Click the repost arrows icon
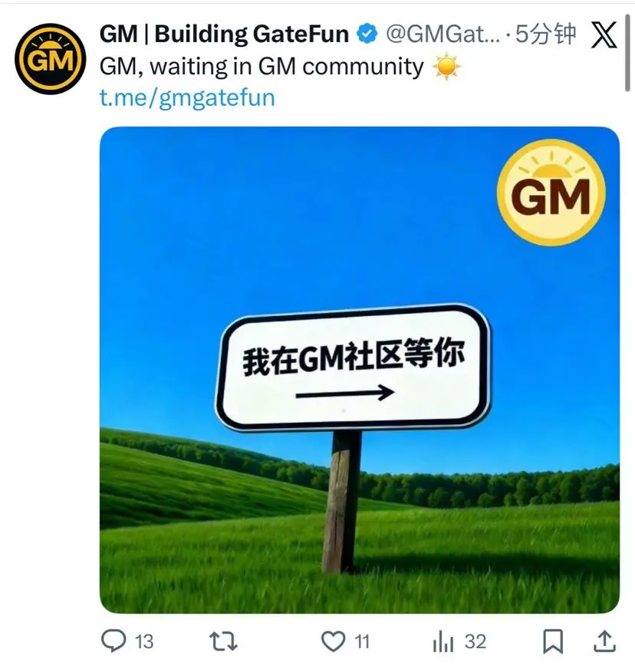Viewport: 635px width, 672px height. click(223, 641)
